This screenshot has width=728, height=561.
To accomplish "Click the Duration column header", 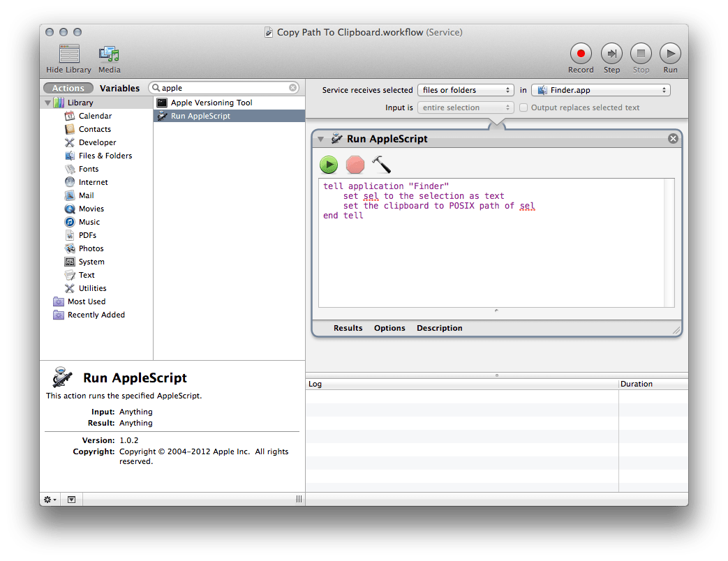I will [654, 384].
